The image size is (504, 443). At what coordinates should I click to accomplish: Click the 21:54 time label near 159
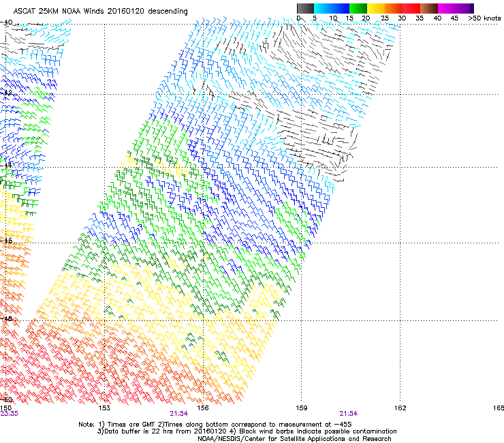[x=349, y=414]
